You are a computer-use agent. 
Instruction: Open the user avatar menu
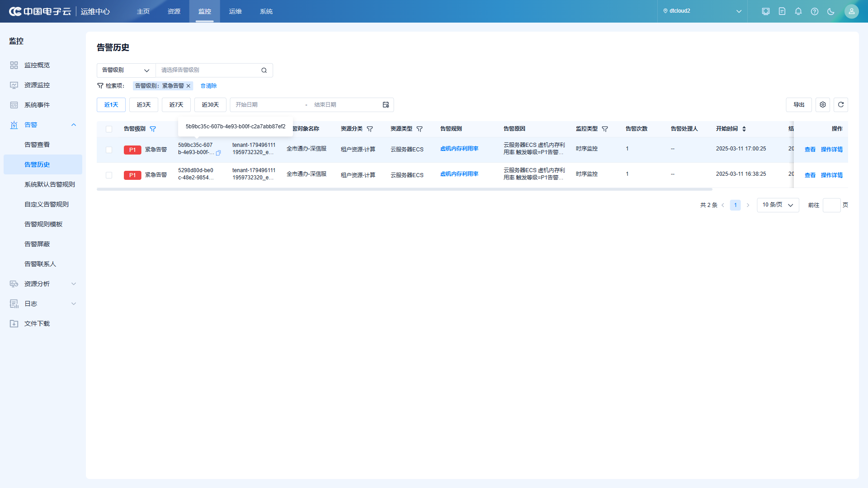coord(851,11)
